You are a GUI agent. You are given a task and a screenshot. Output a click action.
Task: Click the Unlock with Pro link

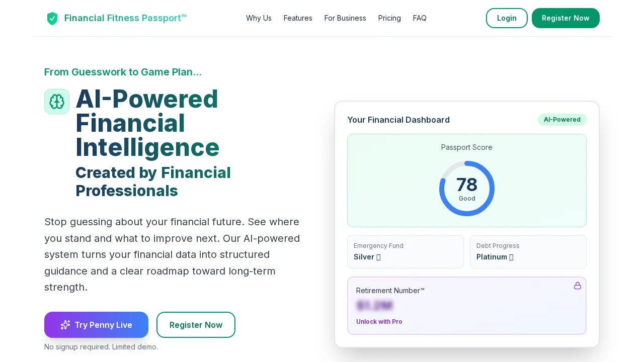click(379, 322)
